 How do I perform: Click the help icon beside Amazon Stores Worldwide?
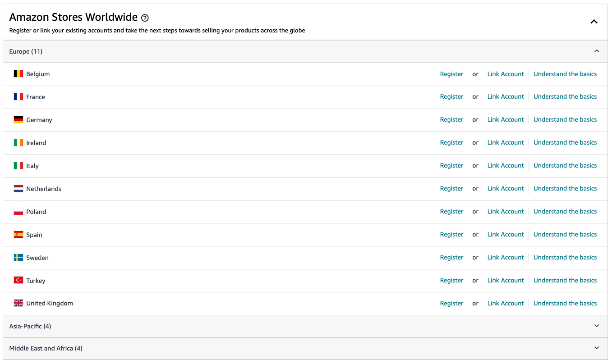145,18
